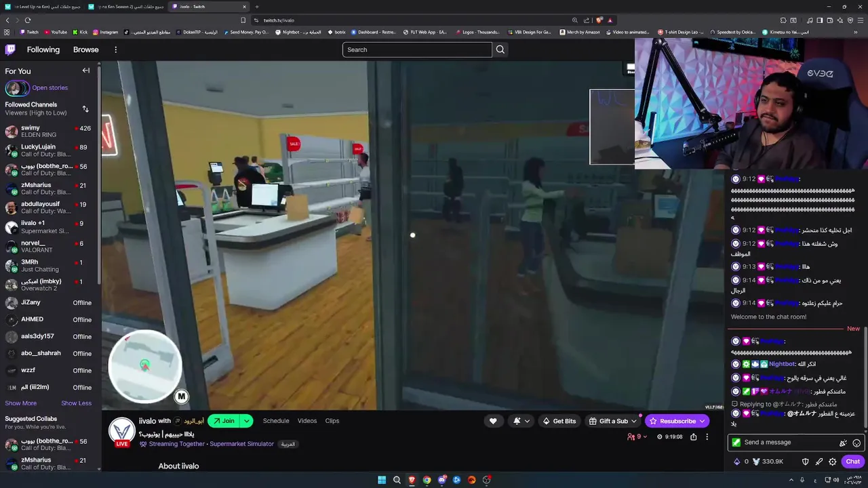Open offline channel JiZany
This screenshot has width=868, height=488.
(x=49, y=302)
